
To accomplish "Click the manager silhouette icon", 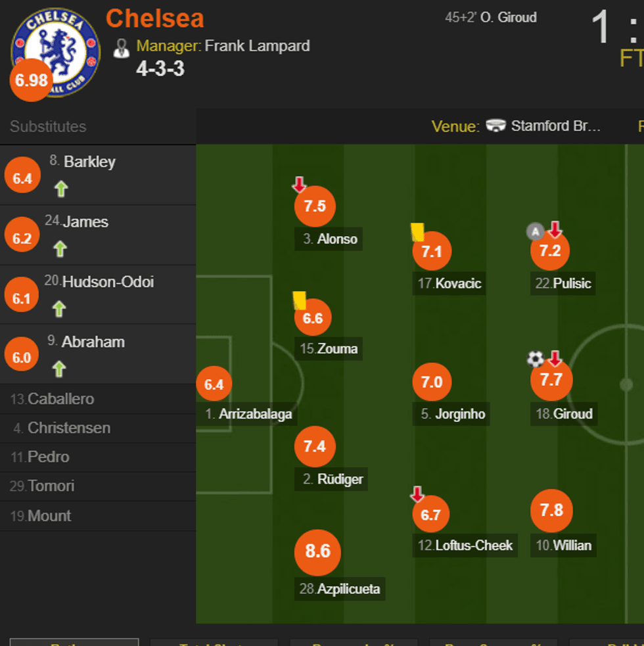I will click(x=122, y=47).
